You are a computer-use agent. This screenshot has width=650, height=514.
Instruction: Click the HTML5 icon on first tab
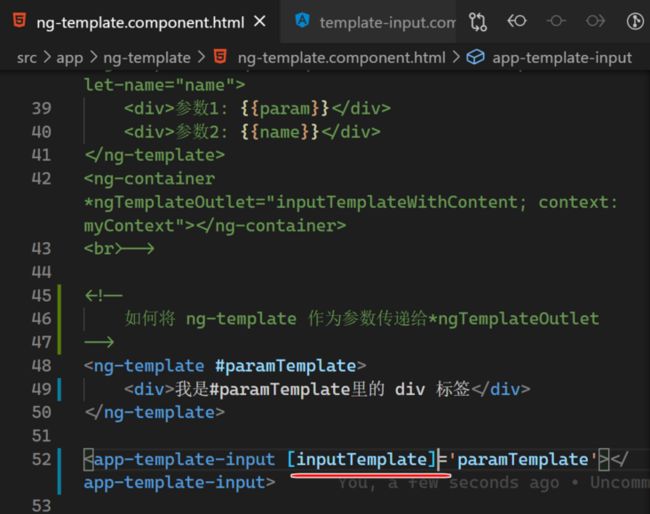pos(19,20)
